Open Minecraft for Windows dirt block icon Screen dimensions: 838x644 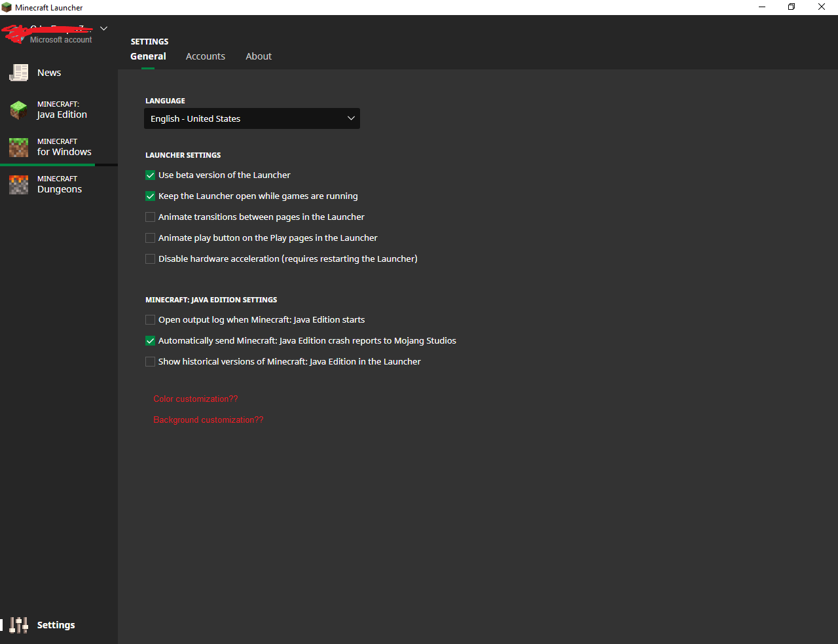(19, 147)
